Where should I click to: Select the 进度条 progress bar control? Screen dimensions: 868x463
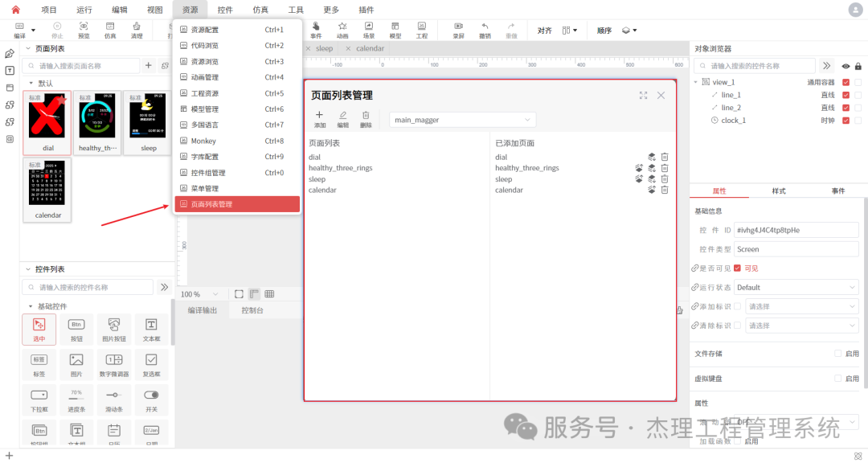(76, 399)
